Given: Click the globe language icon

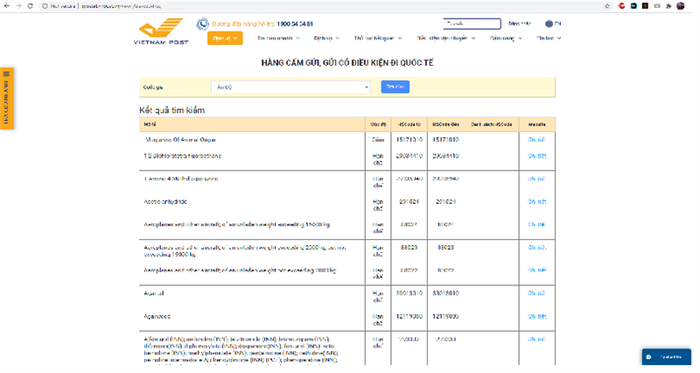Looking at the screenshot, I should coord(549,24).
